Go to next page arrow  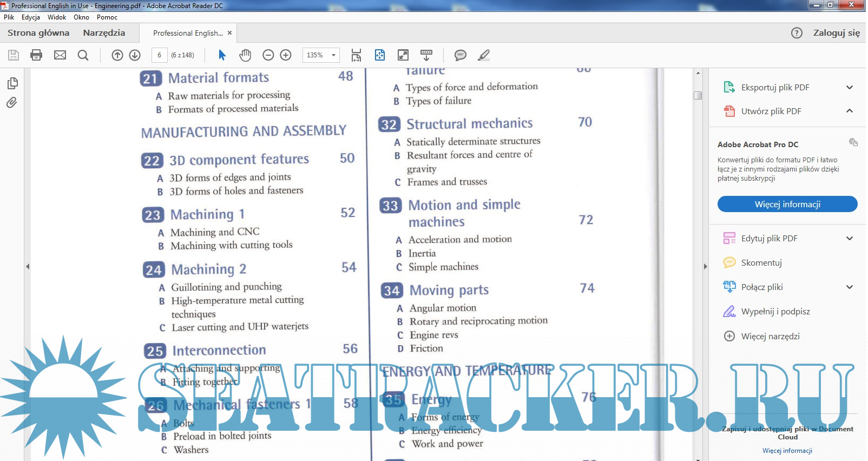[135, 55]
